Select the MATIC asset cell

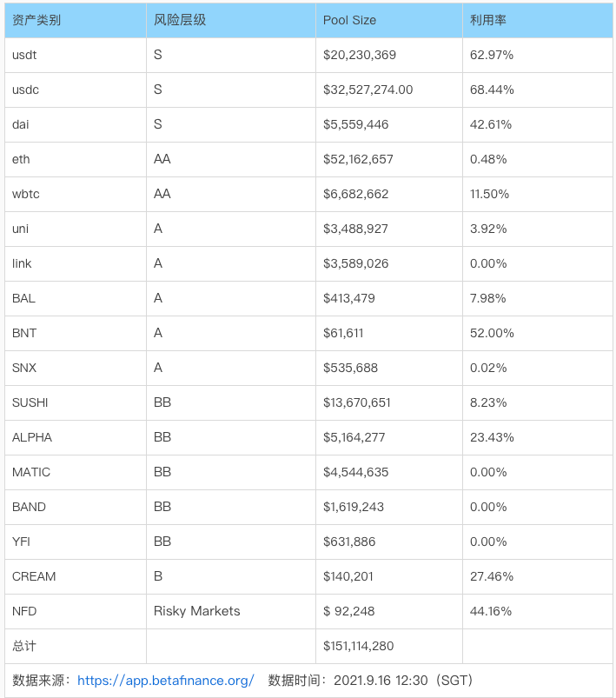pos(31,472)
